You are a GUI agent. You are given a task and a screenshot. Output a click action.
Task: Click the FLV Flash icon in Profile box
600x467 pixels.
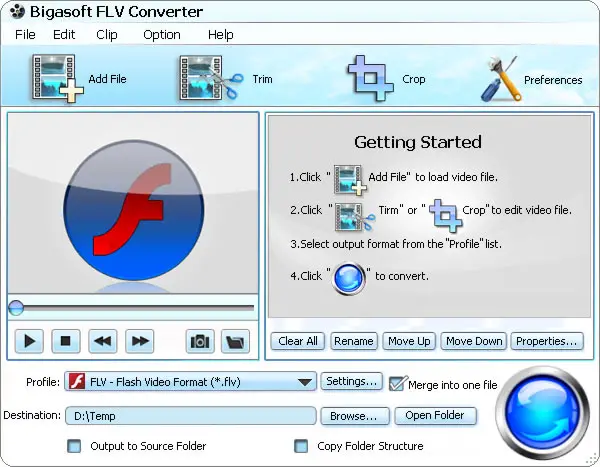pos(77,382)
